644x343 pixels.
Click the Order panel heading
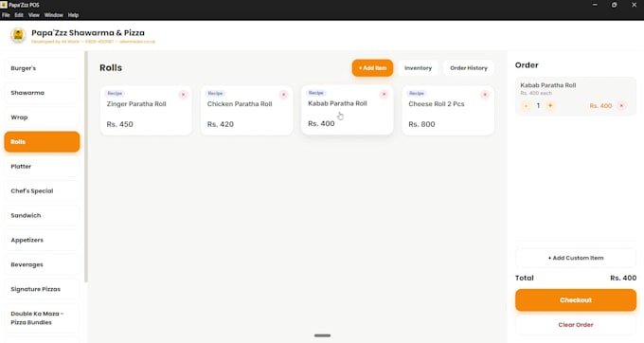527,65
